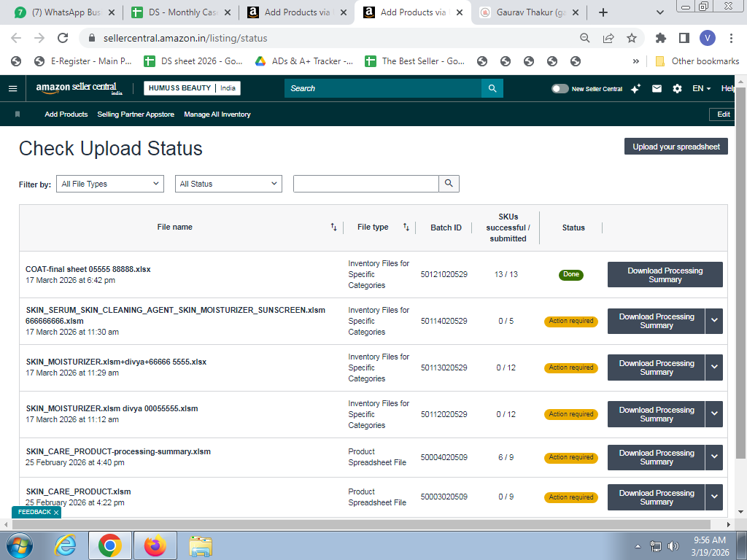
Task: Toggle the New Seller Central switch
Action: click(560, 88)
